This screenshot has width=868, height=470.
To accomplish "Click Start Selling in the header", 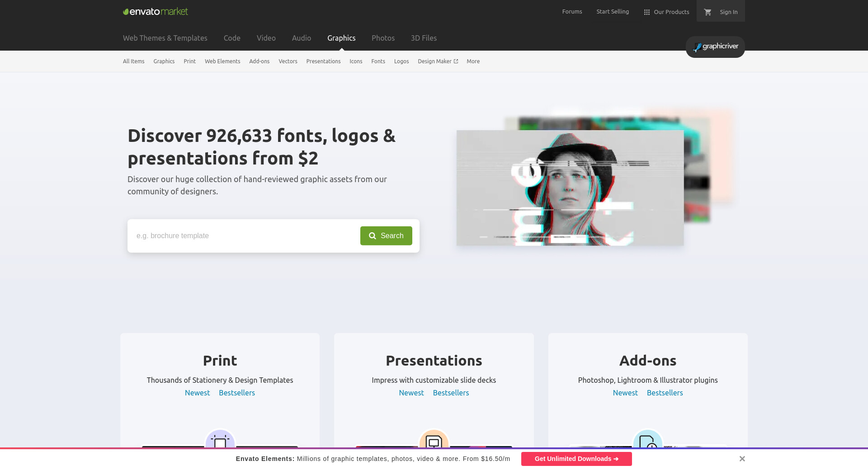I will [613, 11].
